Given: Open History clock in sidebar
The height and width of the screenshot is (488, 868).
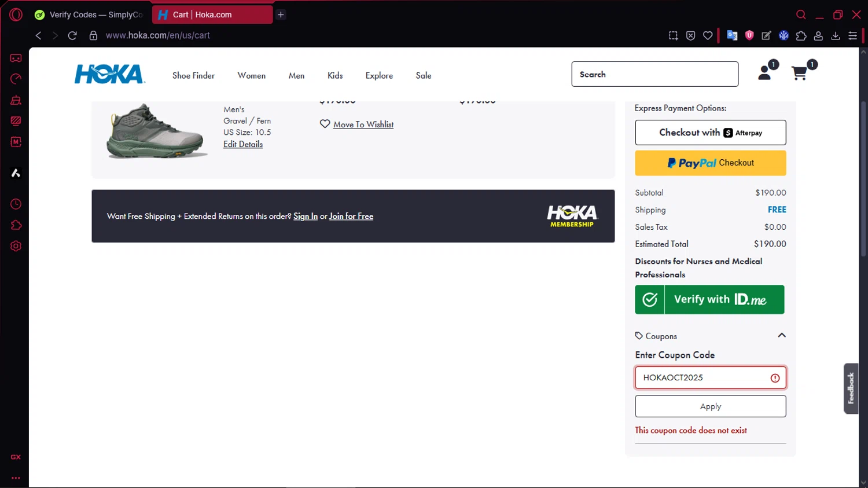Looking at the screenshot, I should pos(16,204).
